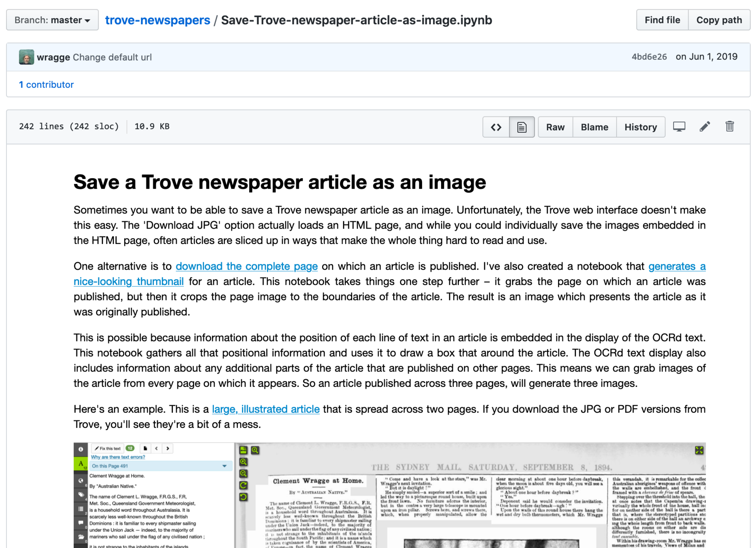
Task: Open the Blame view
Action: pyautogui.click(x=594, y=127)
